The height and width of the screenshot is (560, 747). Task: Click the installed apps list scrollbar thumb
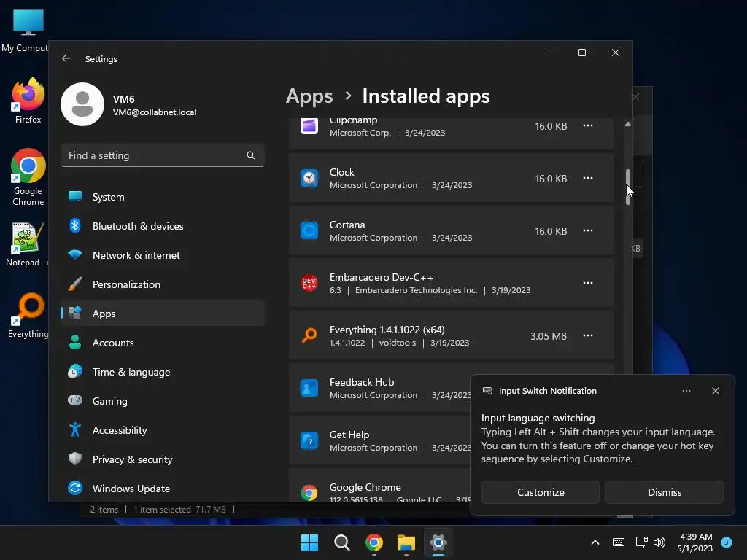[x=628, y=187]
